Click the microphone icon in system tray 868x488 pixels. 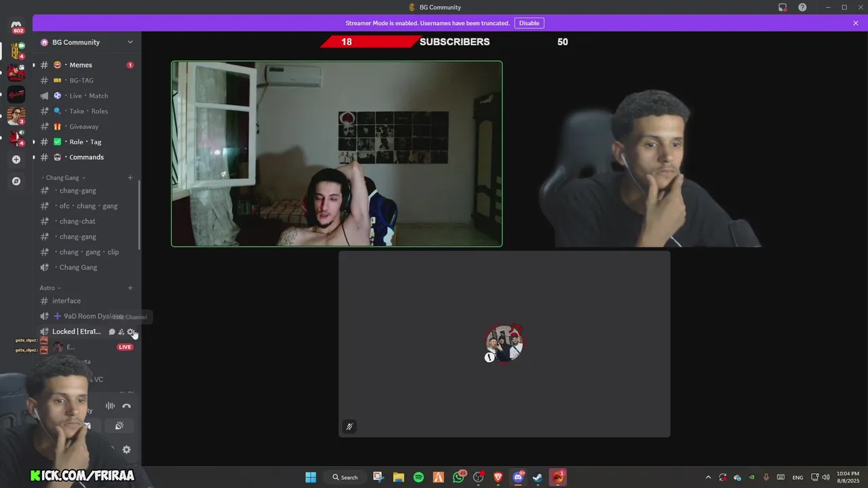click(x=766, y=477)
